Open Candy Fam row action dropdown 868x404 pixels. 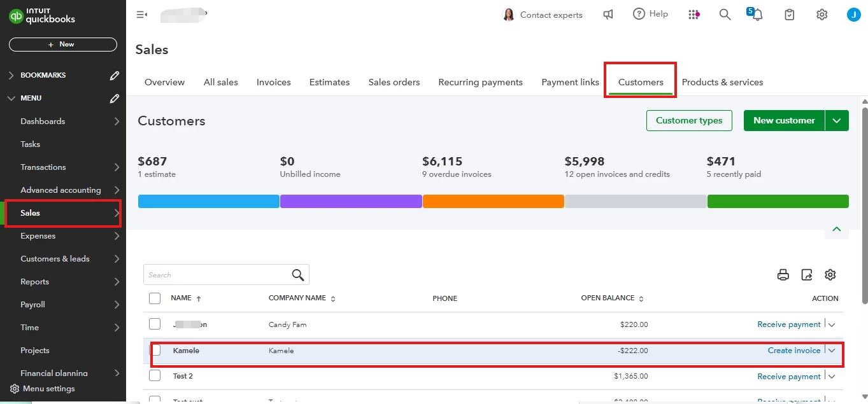[832, 324]
